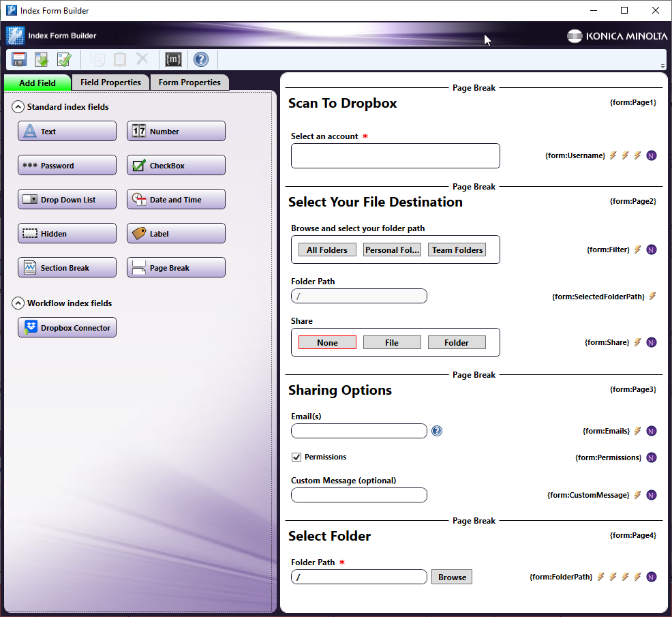Click the save-with-green-arrow toolbar icon

click(42, 59)
